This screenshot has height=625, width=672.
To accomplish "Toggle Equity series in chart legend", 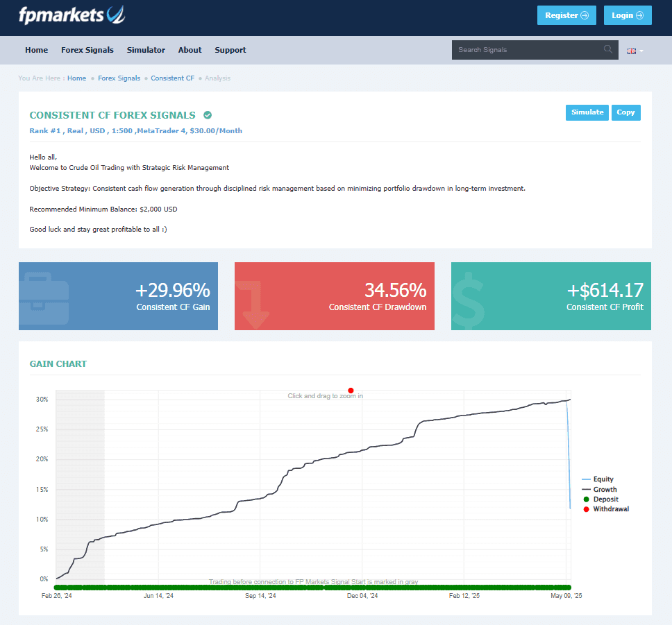I will pos(598,479).
